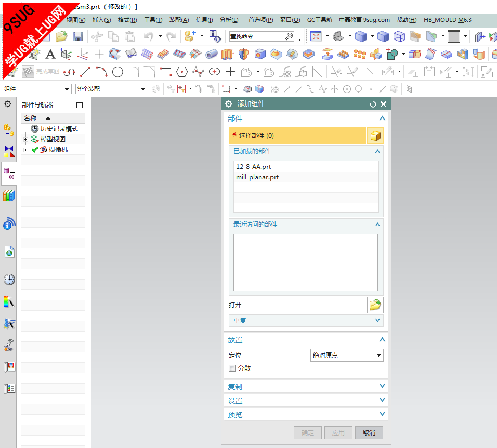Click the 应用 button

click(x=338, y=433)
